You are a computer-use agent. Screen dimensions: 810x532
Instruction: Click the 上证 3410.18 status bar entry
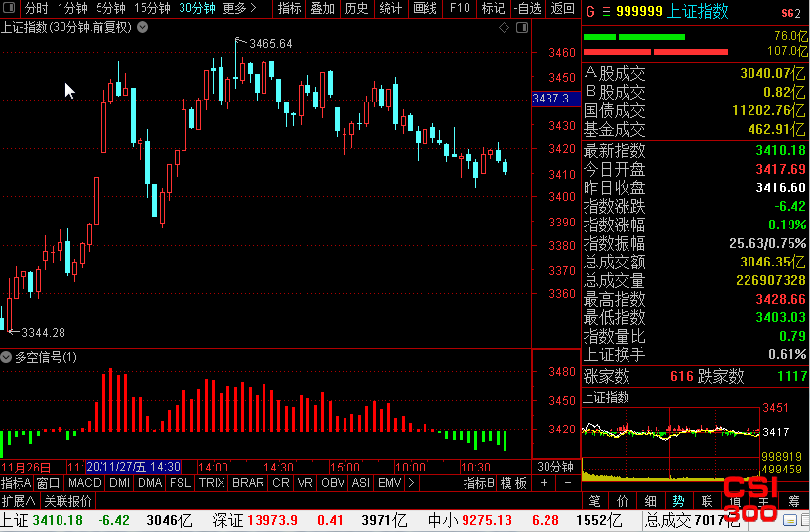click(97, 520)
